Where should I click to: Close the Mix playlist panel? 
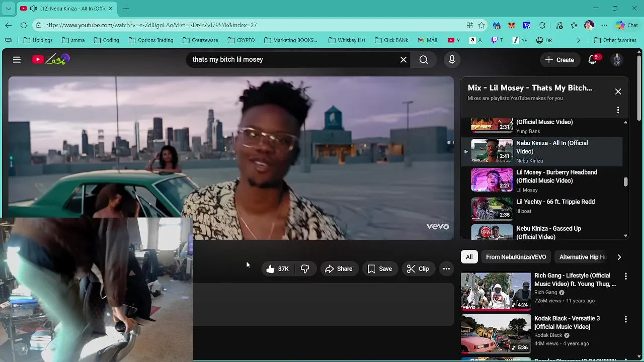tap(618, 92)
